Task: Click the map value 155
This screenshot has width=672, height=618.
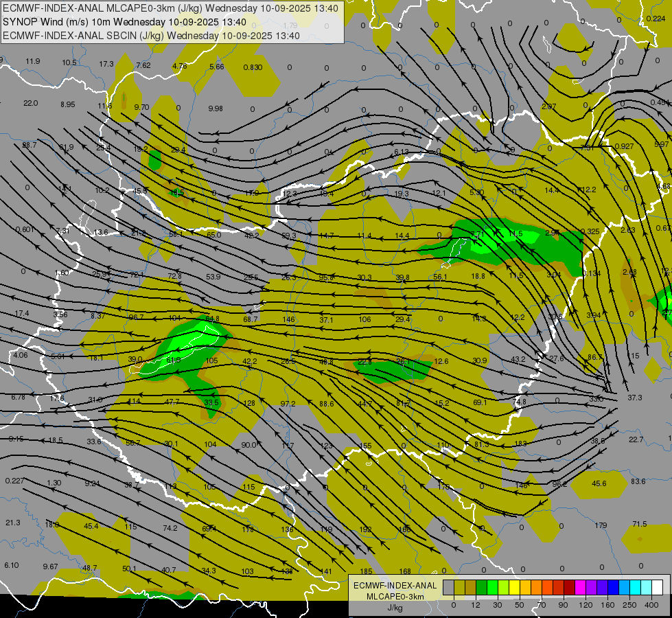Action: click(x=365, y=446)
